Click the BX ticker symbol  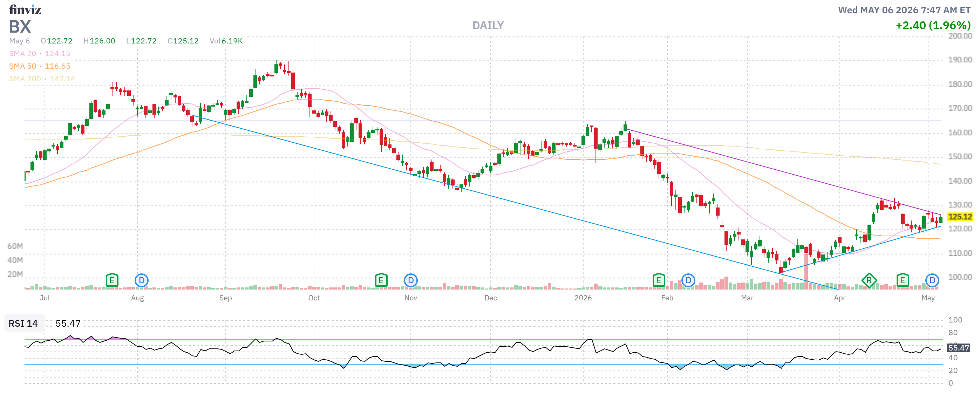20,27
